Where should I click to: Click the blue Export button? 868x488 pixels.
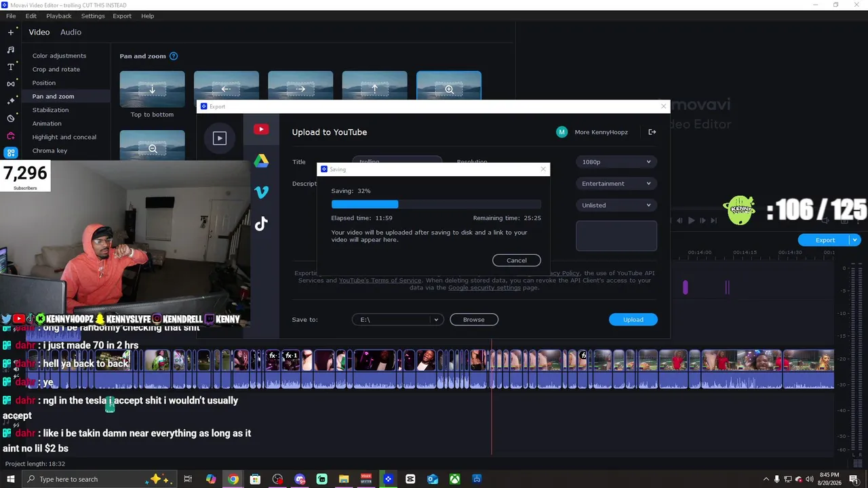825,240
